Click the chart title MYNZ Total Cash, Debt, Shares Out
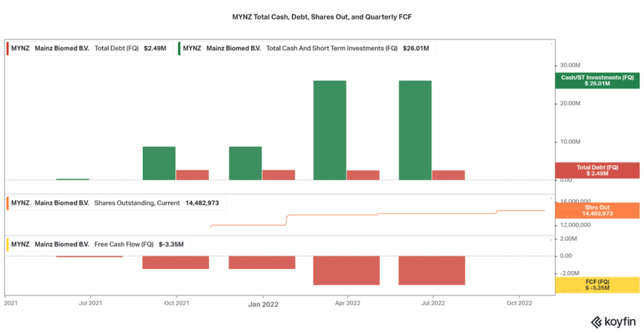The width and height of the screenshot is (644, 333). 321,18
